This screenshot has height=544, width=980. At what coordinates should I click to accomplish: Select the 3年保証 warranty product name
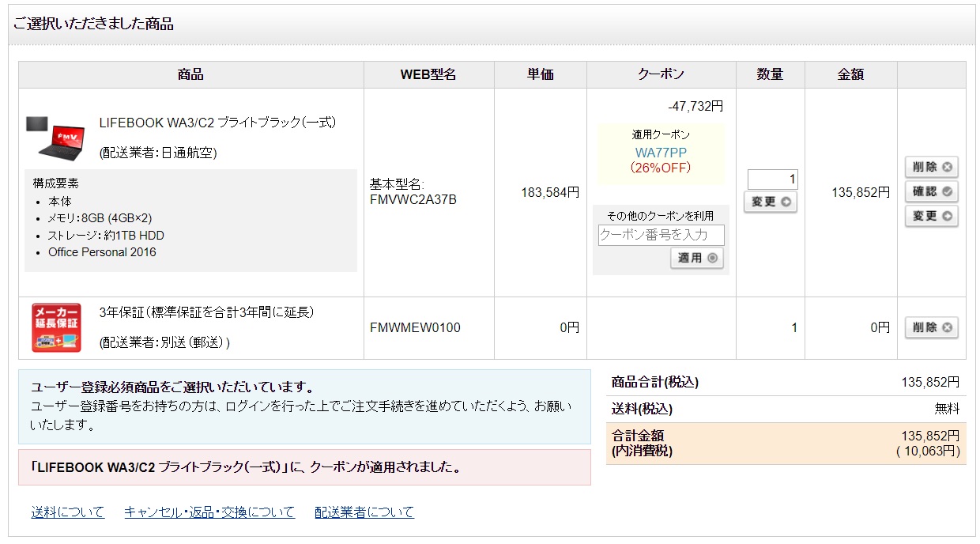(207, 312)
